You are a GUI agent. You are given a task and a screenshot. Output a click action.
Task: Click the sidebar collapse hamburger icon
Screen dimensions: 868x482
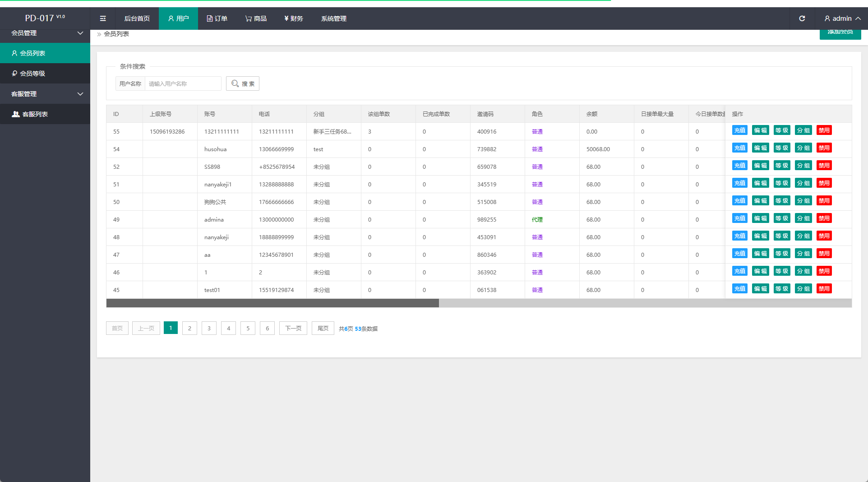(x=103, y=19)
